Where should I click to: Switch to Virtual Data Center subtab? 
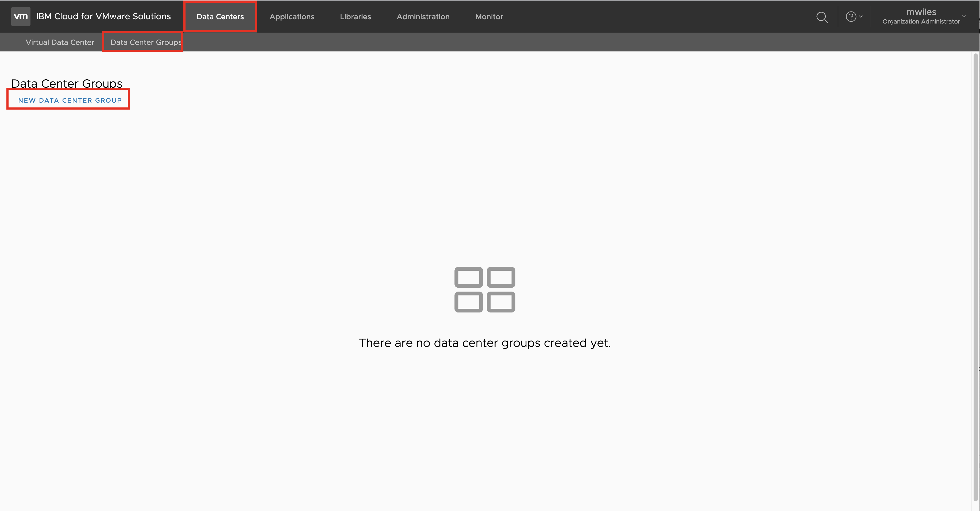(60, 42)
